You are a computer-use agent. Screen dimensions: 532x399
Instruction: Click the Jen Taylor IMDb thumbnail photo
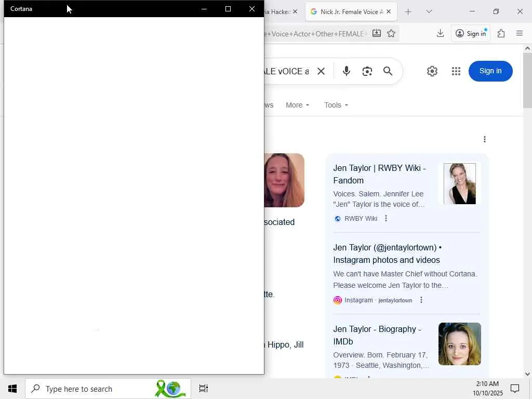pyautogui.click(x=459, y=344)
